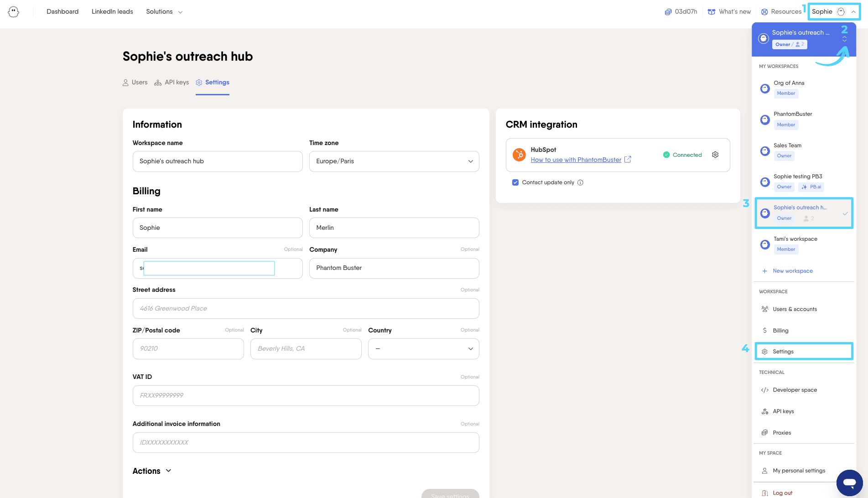Click the Sales Team workspace avatar
868x498 pixels.
coord(765,151)
